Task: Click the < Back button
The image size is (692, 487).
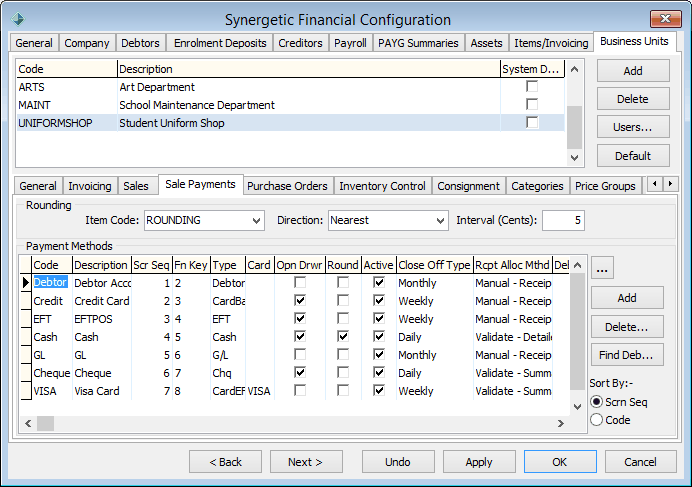Action: point(226,462)
